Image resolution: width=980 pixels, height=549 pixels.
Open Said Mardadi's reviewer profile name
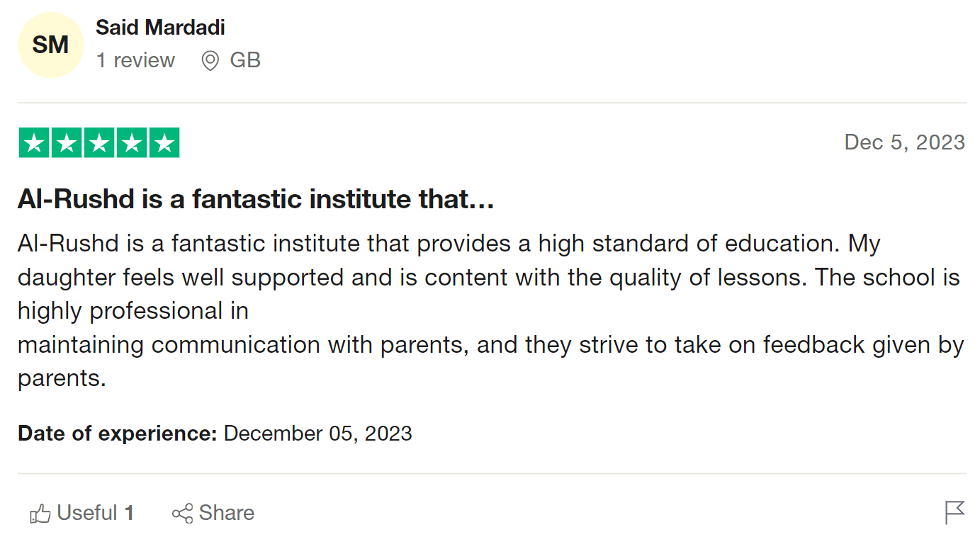(160, 28)
